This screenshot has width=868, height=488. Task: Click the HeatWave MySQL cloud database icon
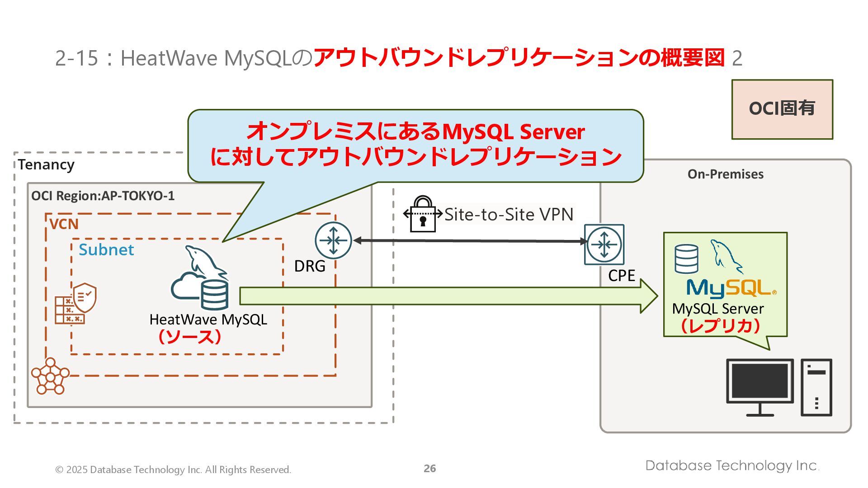199,278
